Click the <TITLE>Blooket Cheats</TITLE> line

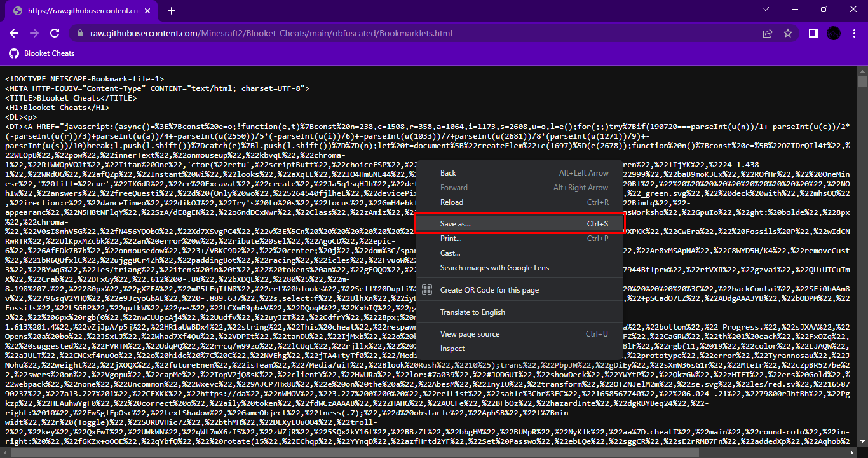click(x=71, y=98)
